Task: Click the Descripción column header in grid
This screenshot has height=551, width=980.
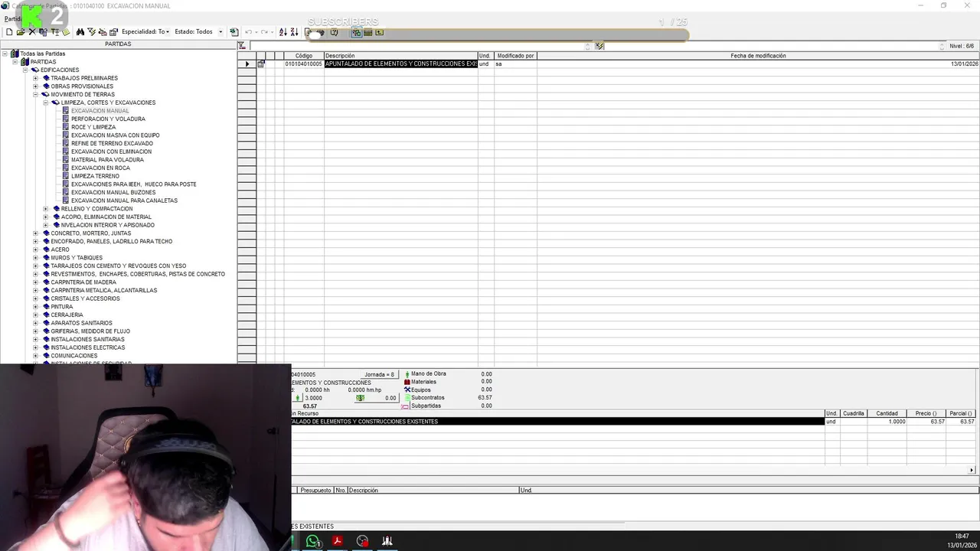Action: [x=401, y=56]
